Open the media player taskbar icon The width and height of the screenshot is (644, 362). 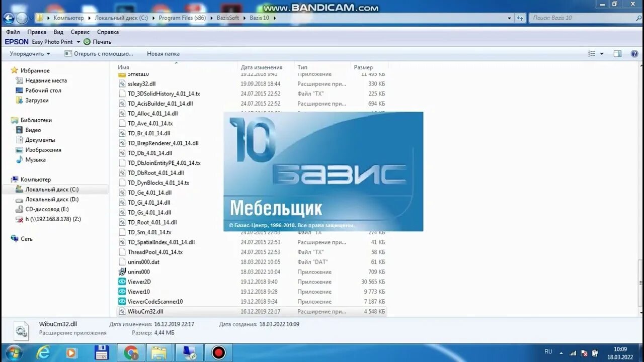[x=71, y=352]
